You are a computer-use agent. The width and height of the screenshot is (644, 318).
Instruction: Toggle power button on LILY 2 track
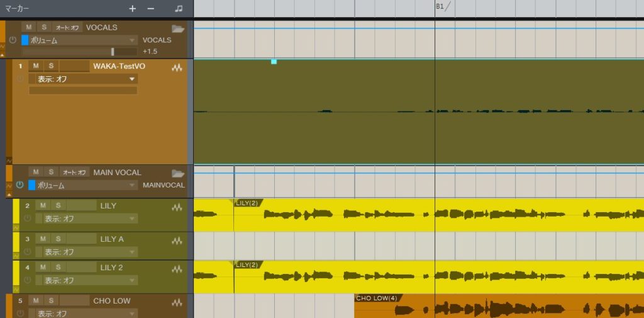(x=27, y=280)
